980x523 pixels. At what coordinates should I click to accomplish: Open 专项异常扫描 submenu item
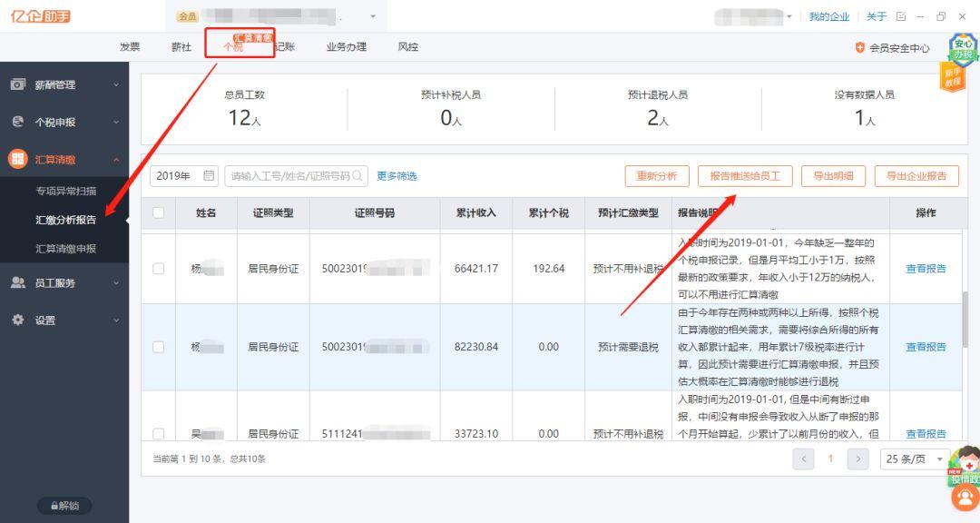65,191
